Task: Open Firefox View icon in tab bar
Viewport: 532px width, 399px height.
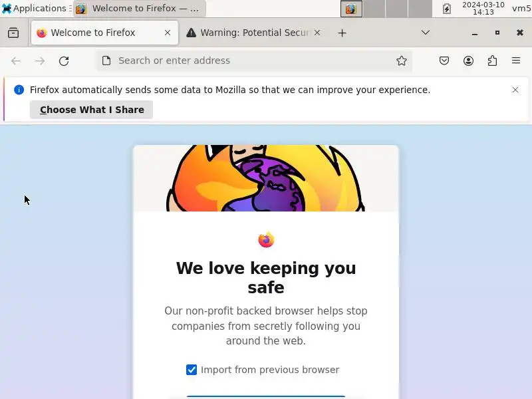Action: tap(13, 33)
